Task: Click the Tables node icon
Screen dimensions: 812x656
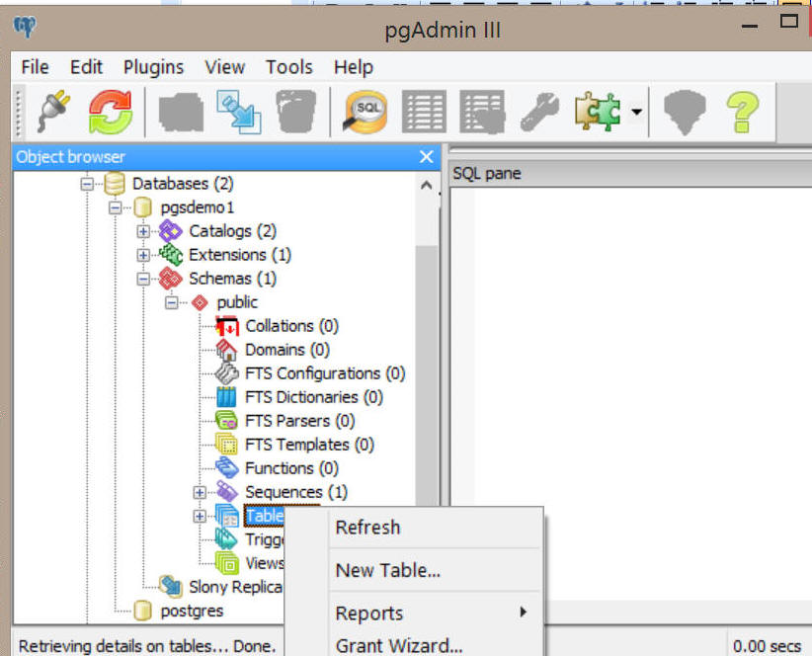Action: click(227, 516)
